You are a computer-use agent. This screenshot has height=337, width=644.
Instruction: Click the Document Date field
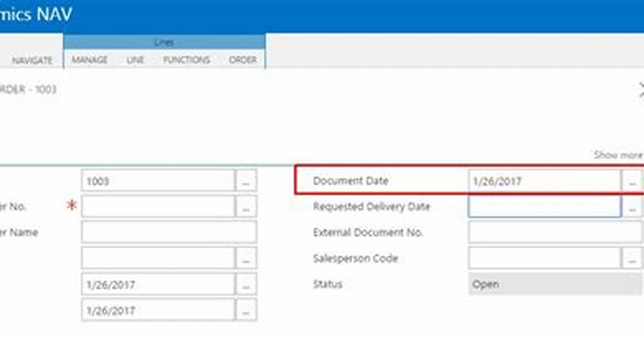pyautogui.click(x=545, y=181)
